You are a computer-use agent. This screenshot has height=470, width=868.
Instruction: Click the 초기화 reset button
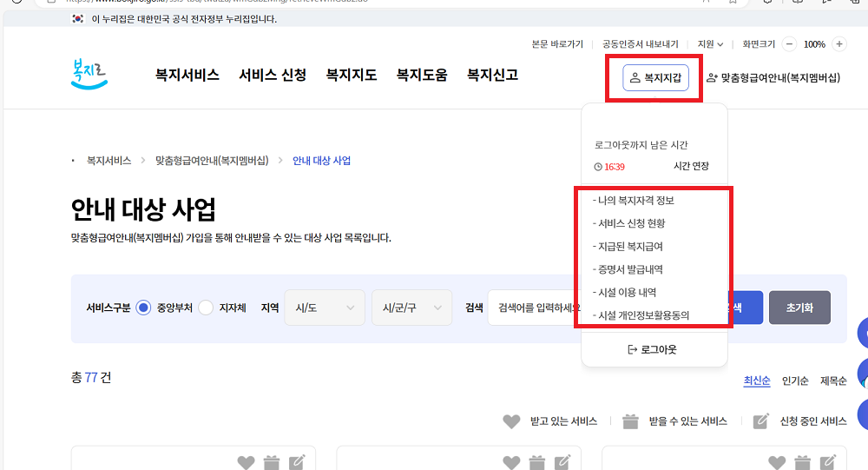(799, 308)
